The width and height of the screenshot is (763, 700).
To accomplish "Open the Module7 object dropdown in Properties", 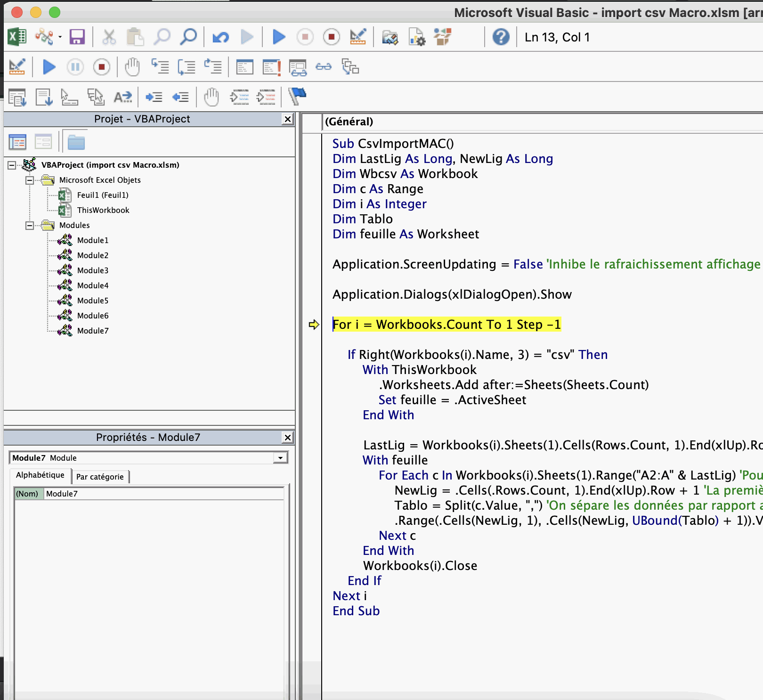I will pyautogui.click(x=280, y=458).
